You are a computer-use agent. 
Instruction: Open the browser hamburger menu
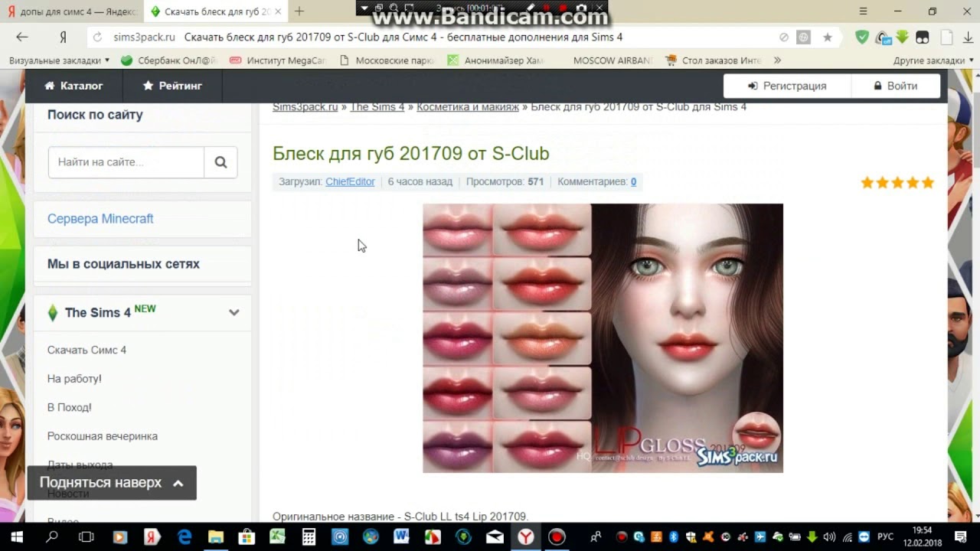(x=864, y=11)
